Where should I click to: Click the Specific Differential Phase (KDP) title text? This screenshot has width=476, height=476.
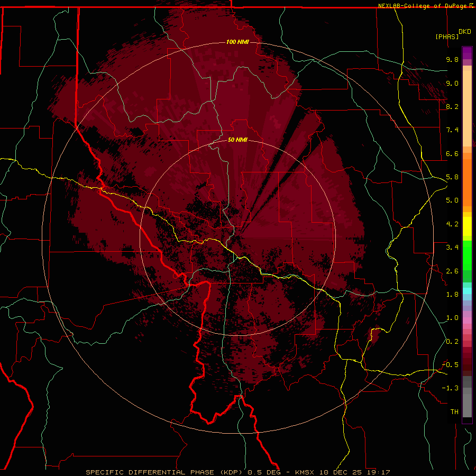click(165, 472)
